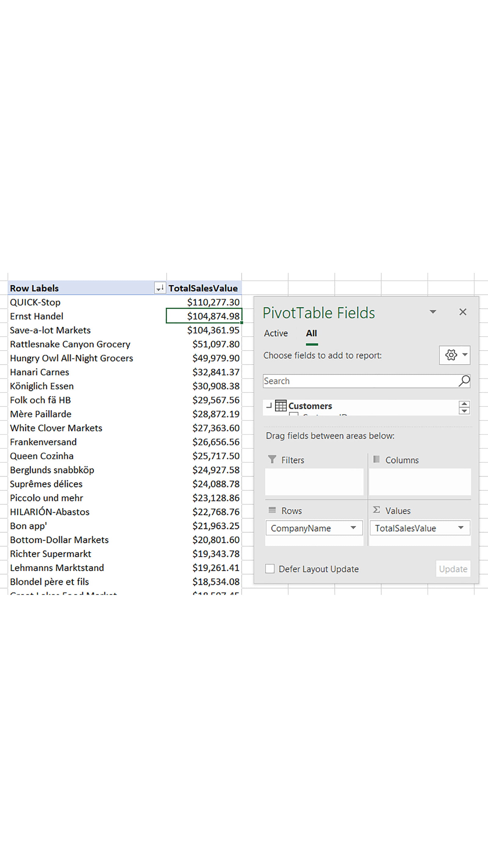Click the Rows area icon

click(272, 510)
